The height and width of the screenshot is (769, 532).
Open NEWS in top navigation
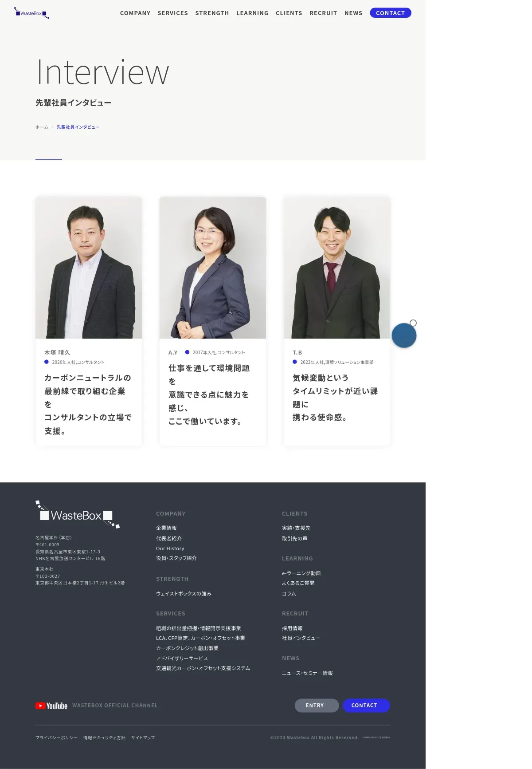click(353, 13)
